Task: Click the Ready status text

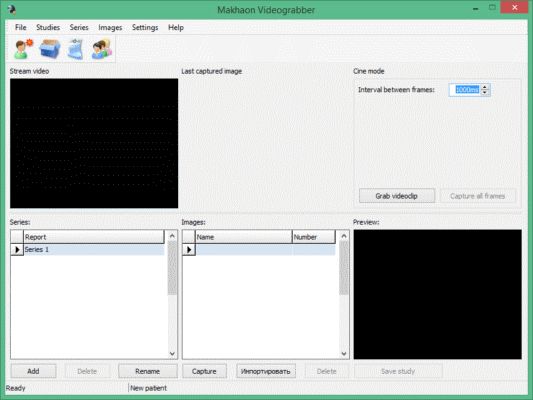Action: [x=16, y=388]
